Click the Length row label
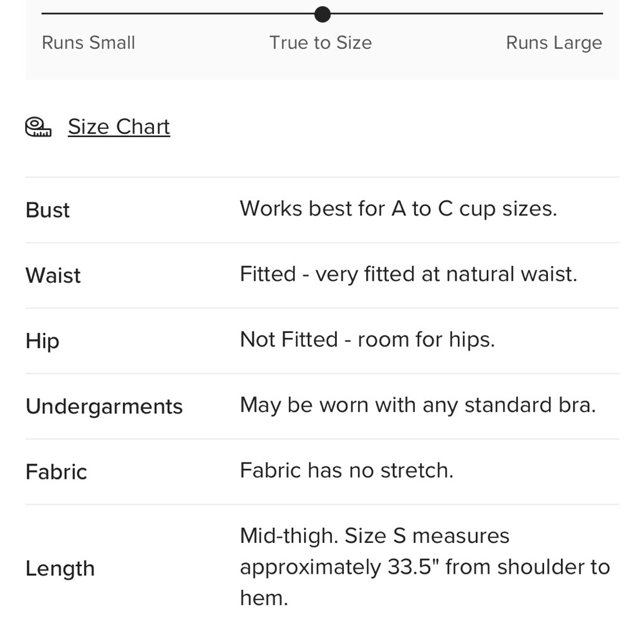The width and height of the screenshot is (644, 644). pyautogui.click(x=60, y=569)
